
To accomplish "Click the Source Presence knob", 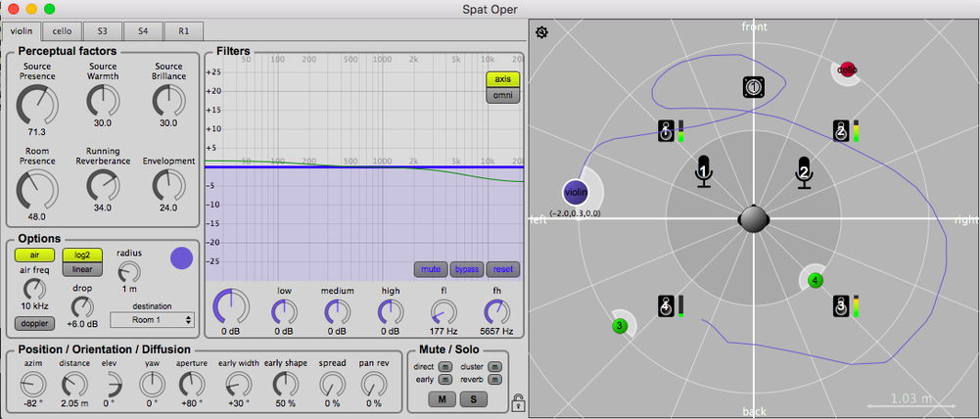I will point(37,105).
